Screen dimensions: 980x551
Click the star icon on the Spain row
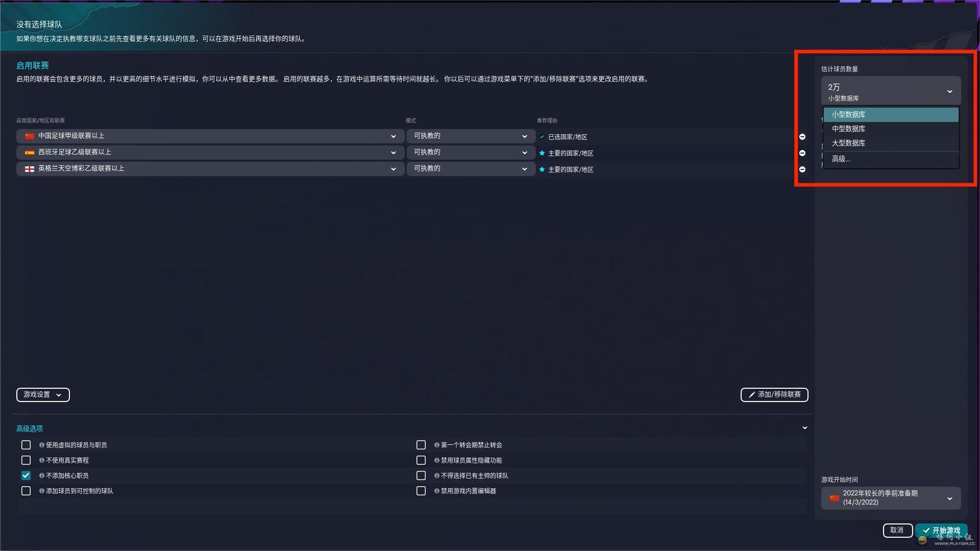542,153
